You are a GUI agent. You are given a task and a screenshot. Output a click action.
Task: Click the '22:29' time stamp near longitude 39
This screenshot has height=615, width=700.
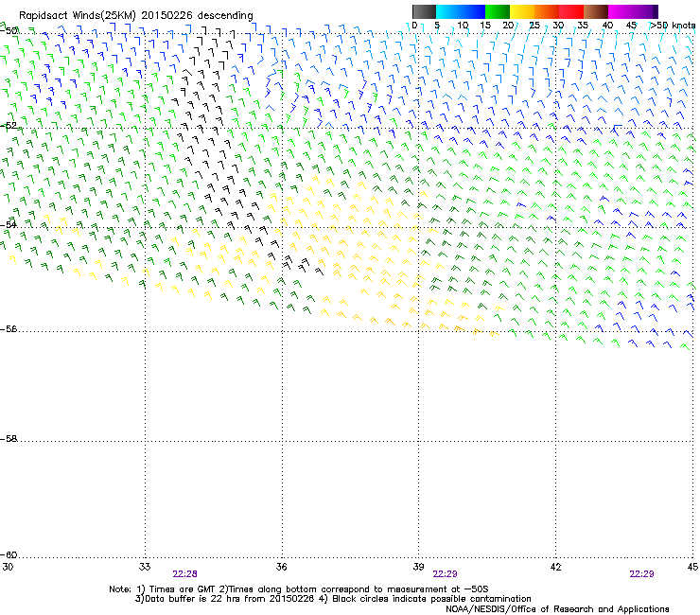[x=446, y=574]
